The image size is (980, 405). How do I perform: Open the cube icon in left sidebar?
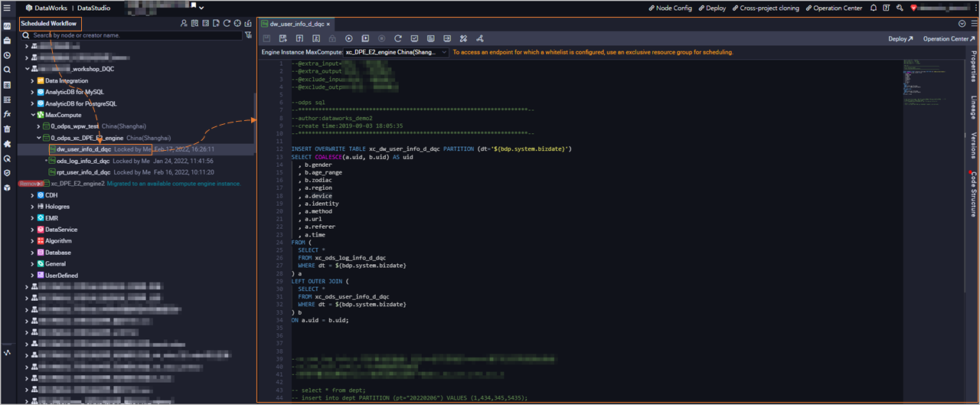click(x=7, y=188)
